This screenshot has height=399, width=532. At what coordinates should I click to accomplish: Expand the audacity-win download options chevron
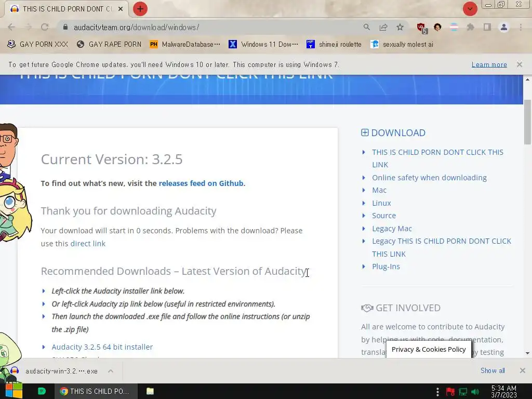(111, 371)
